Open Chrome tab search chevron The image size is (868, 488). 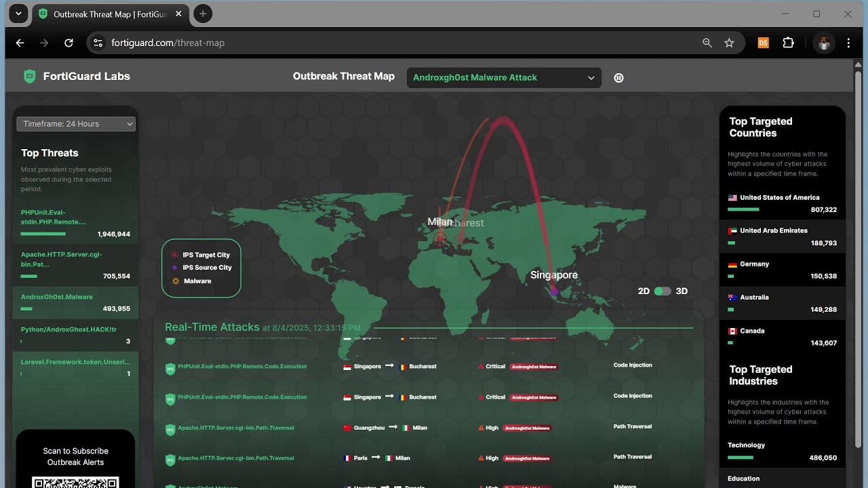[x=18, y=14]
